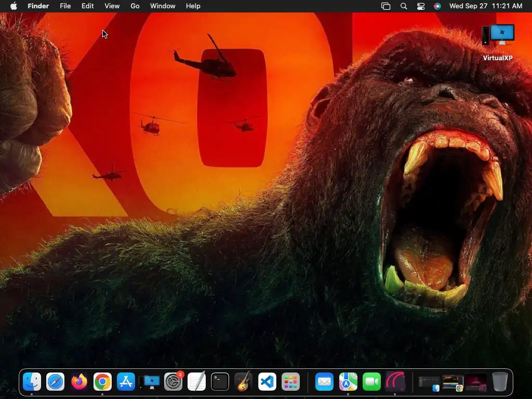Open Spotlight search in the menu bar
The height and width of the screenshot is (399, 532).
coord(404,6)
